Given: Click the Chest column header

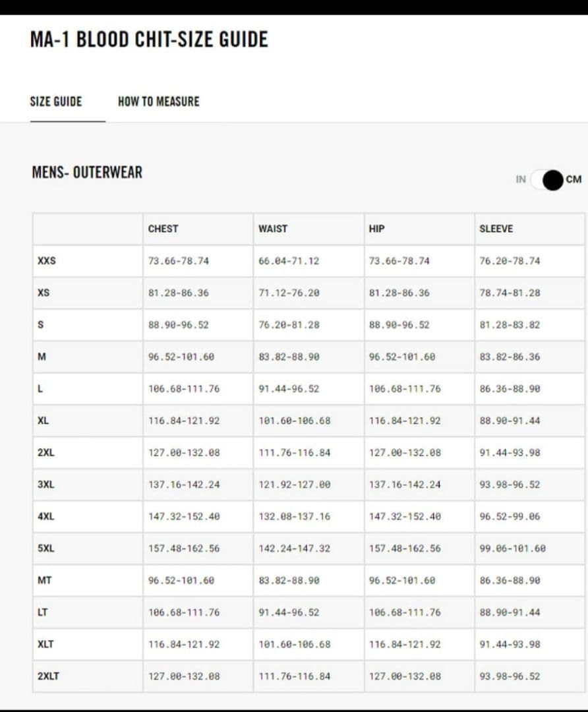Looking at the screenshot, I should tap(163, 229).
